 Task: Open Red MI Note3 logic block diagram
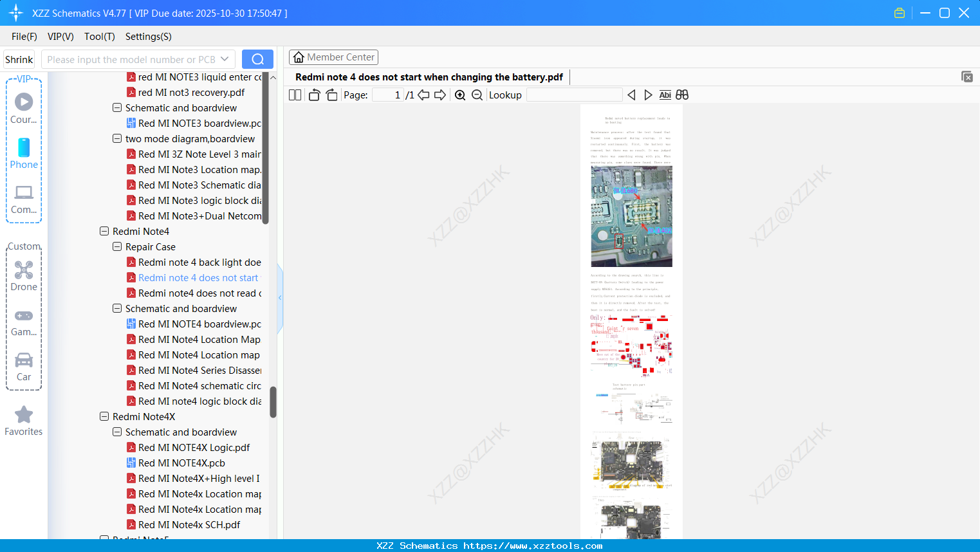point(194,200)
